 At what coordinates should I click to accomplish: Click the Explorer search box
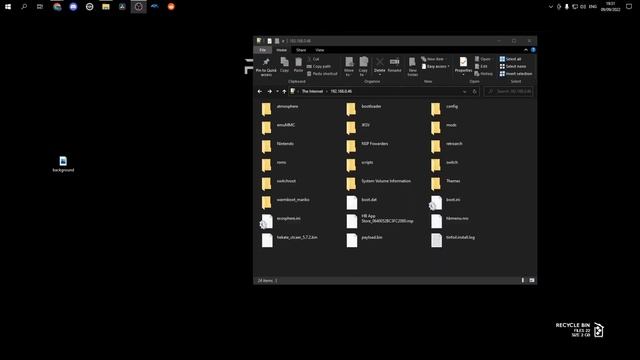point(509,91)
